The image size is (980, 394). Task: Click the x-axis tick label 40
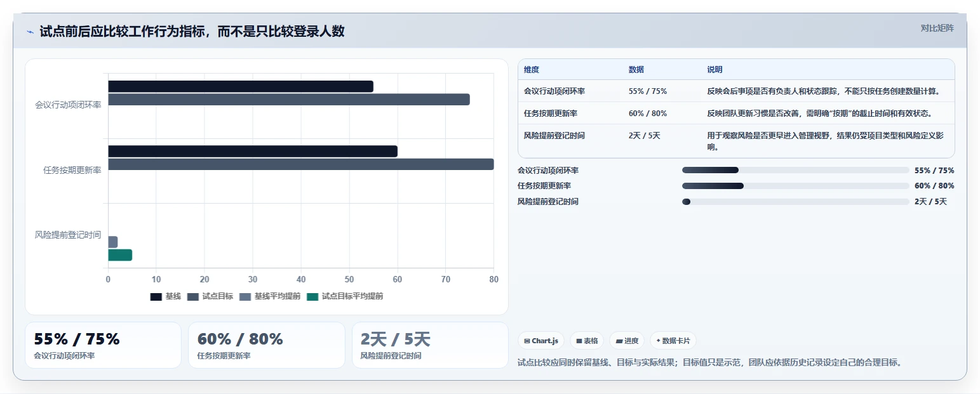(301, 280)
